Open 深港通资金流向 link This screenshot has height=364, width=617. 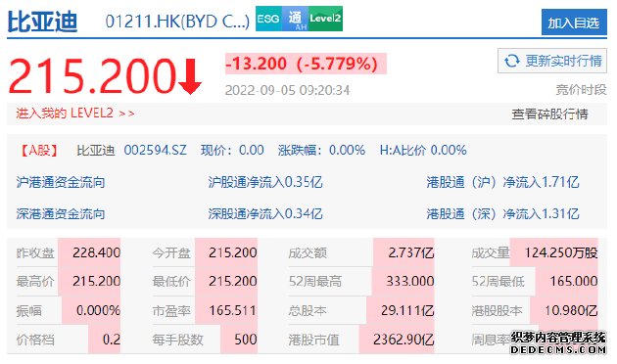pyautogui.click(x=61, y=214)
